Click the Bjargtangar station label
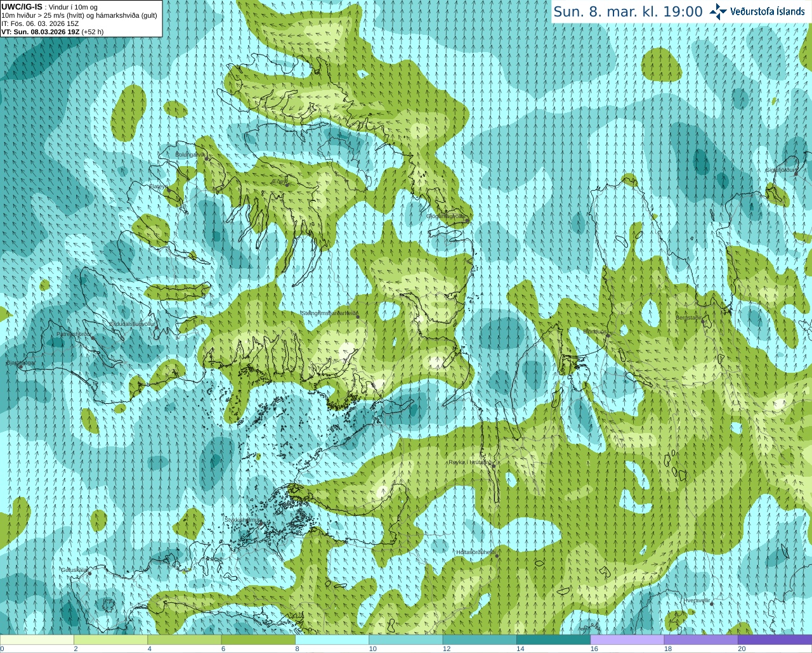Screen dimensions: 812x653 21,363
